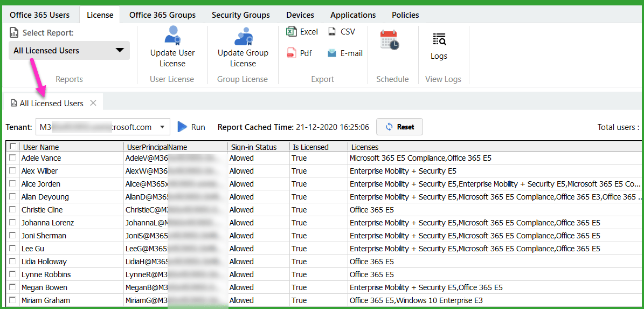Viewport: 644px width, 309px height.
Task: Sort by Sign-in Status column header
Action: tap(258, 147)
